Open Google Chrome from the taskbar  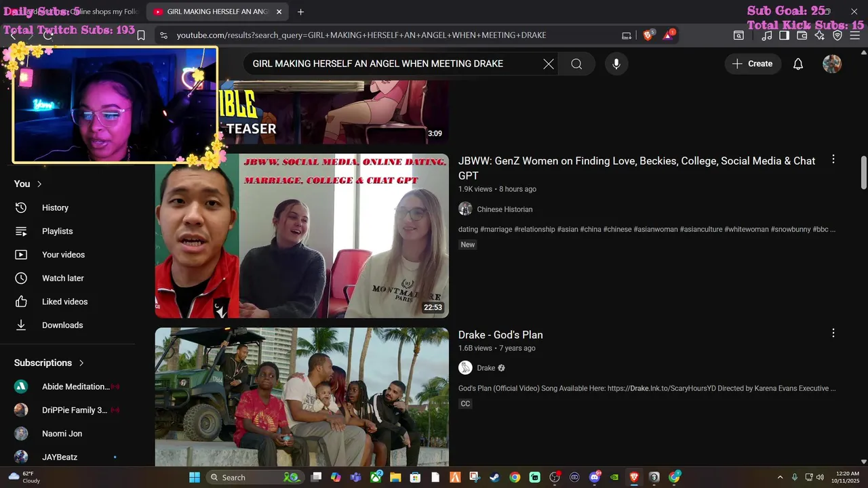coord(515,477)
